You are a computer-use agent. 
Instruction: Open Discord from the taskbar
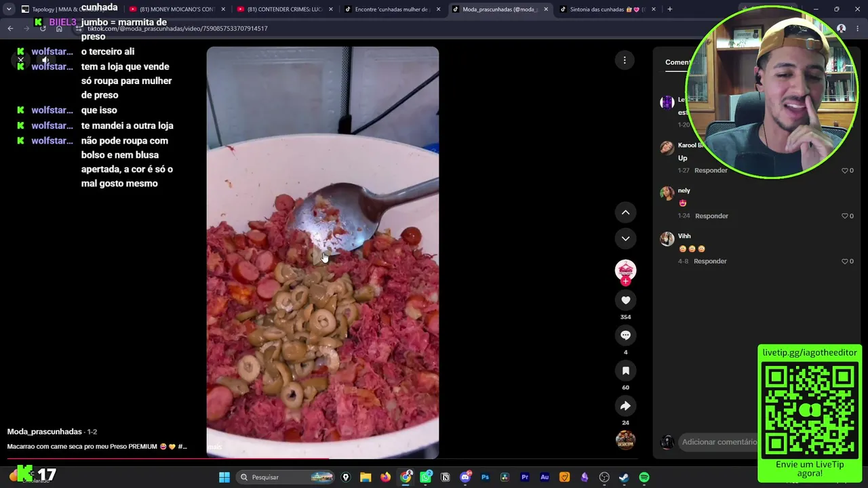(x=465, y=477)
